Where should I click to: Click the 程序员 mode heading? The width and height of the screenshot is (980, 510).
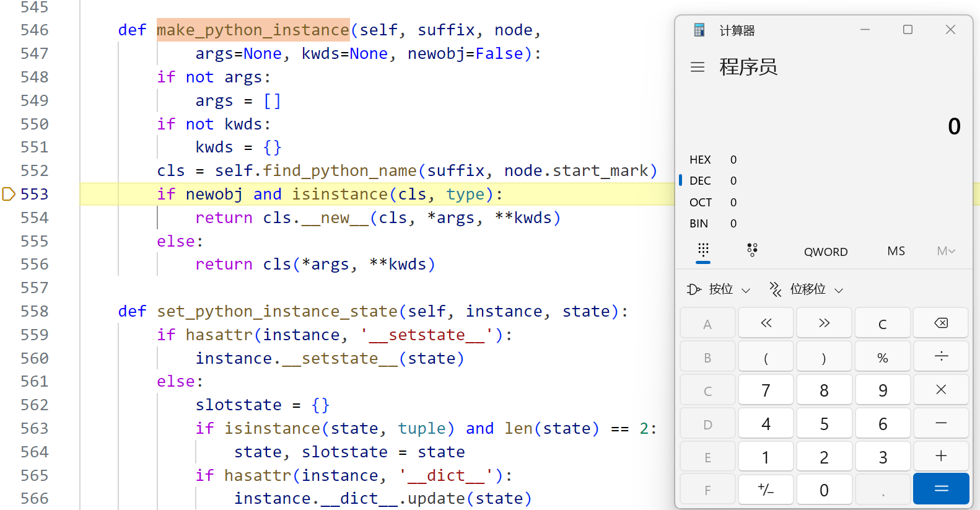[x=748, y=67]
